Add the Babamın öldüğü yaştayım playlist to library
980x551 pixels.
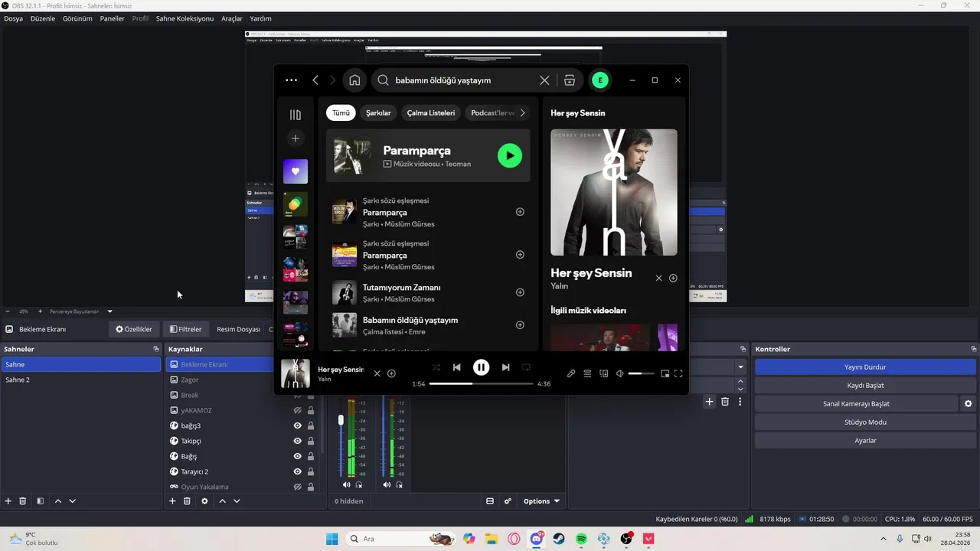click(x=520, y=325)
